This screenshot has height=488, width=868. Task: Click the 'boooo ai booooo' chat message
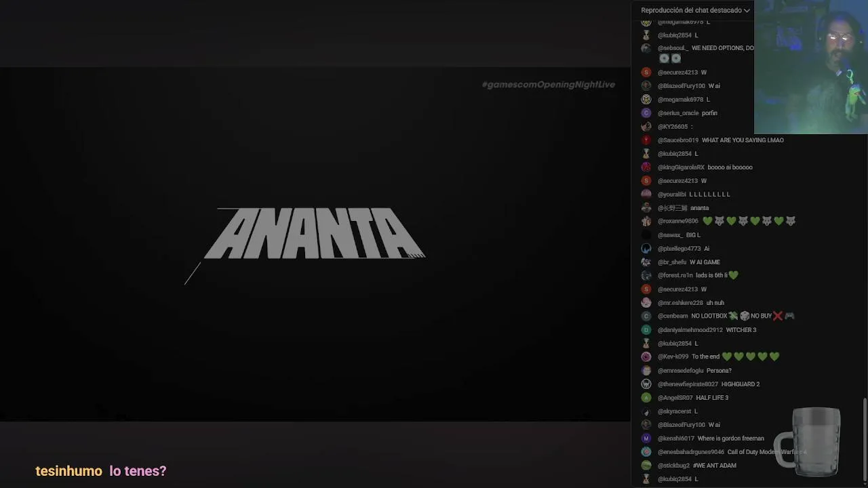point(730,167)
